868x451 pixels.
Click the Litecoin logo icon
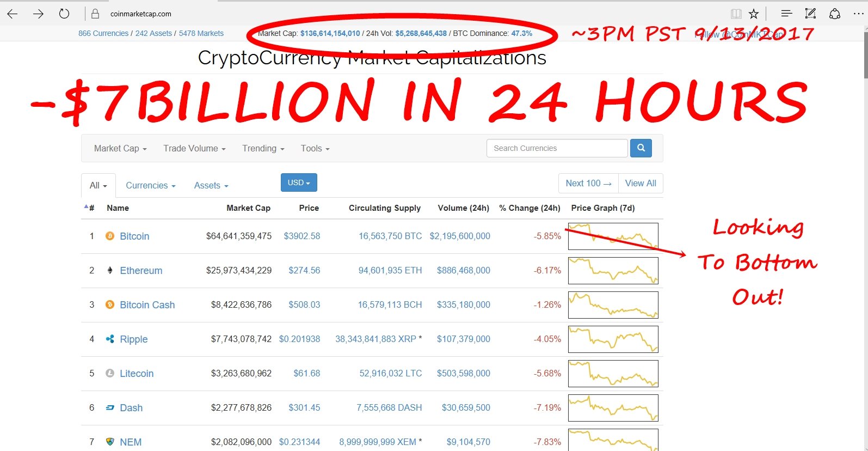tap(110, 373)
